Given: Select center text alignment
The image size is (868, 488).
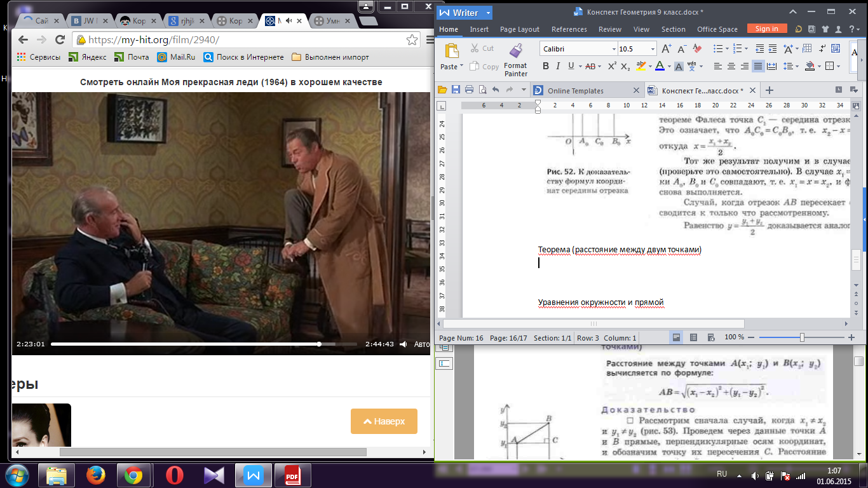Looking at the screenshot, I should [731, 66].
